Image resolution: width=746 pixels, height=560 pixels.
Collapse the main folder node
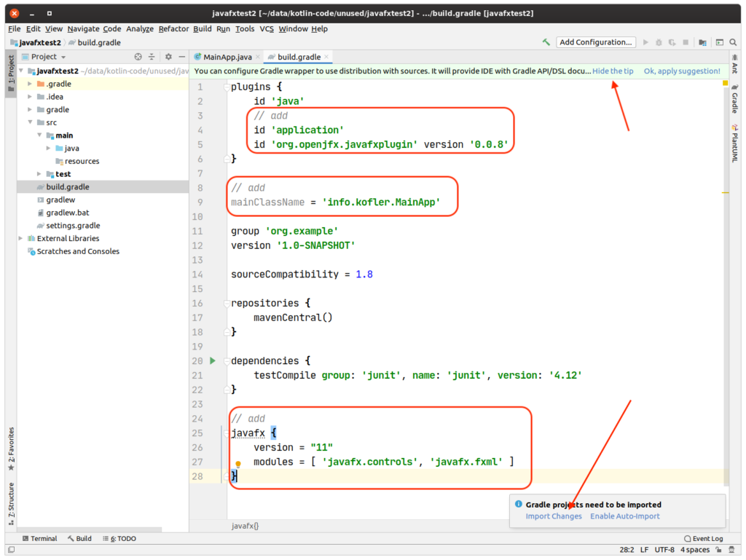tap(39, 135)
